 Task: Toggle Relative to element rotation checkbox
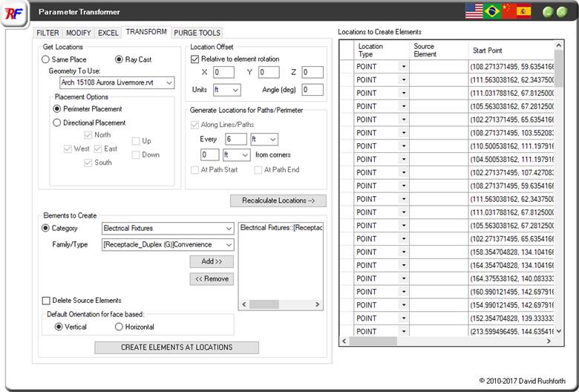pos(195,59)
